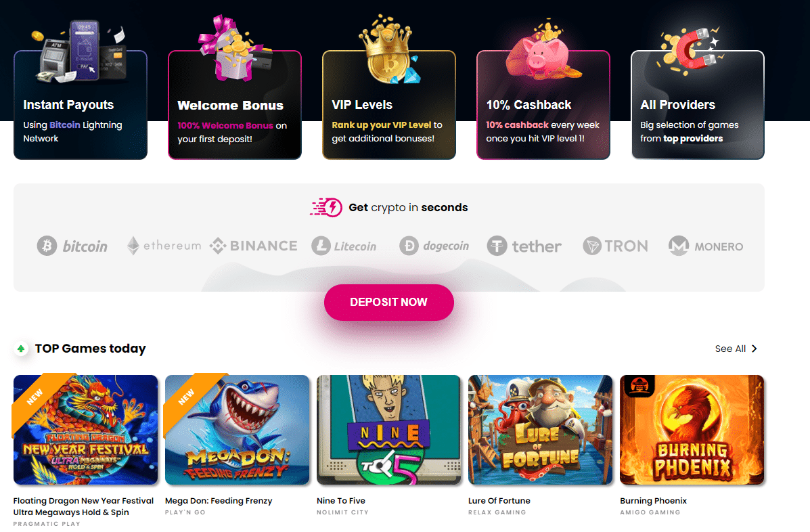Viewport: 810px width, 532px height.
Task: Open the Instant Payouts card
Action: (81, 105)
